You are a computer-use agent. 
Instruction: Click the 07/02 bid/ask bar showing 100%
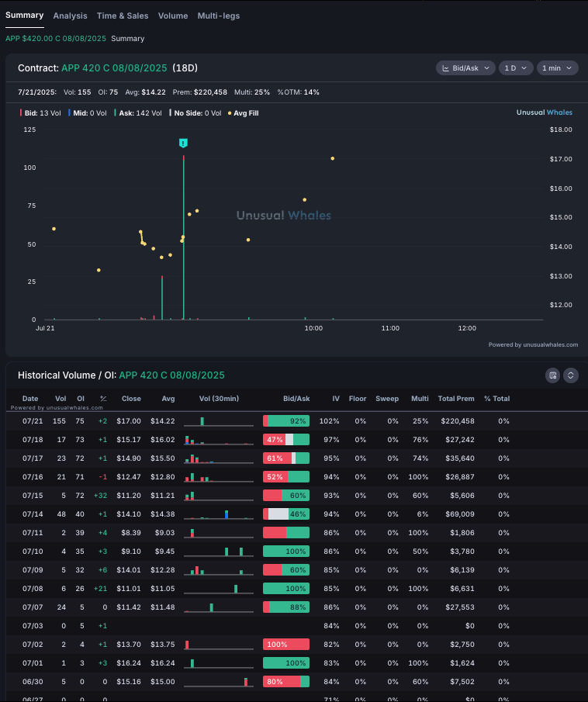pos(286,645)
